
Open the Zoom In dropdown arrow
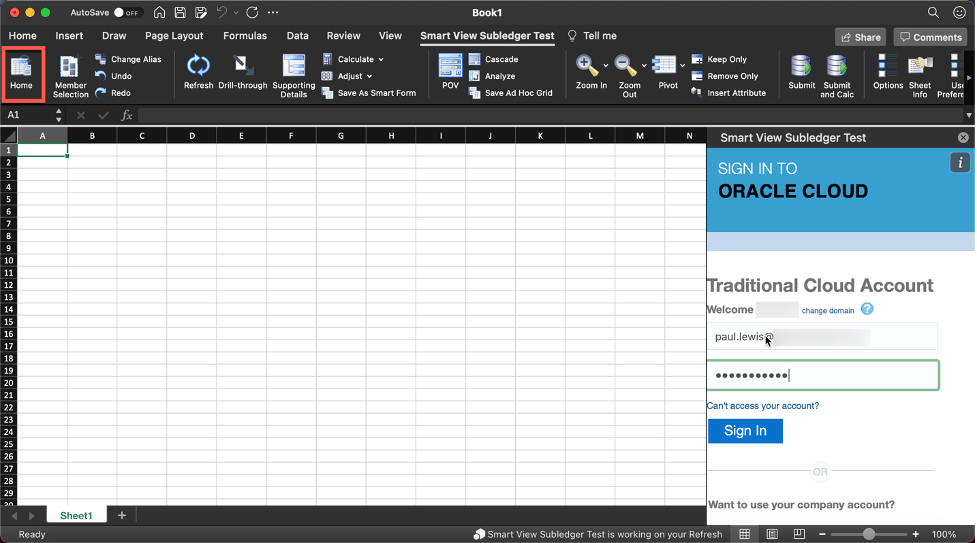(606, 66)
